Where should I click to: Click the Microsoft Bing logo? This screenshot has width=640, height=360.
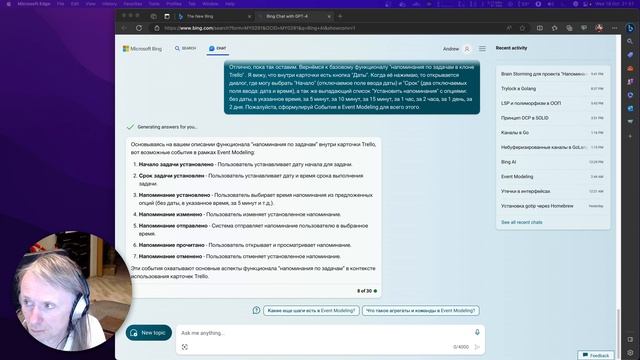coord(142,49)
